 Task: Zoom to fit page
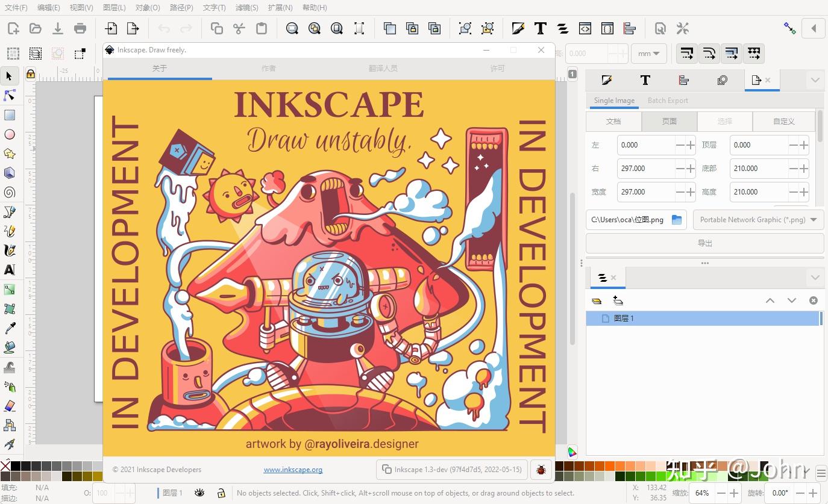337,28
